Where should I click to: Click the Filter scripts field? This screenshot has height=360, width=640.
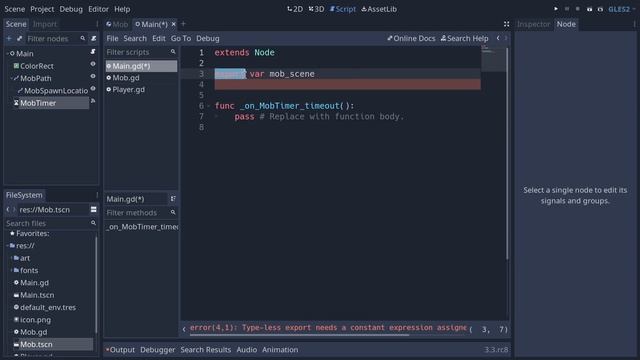pos(141,52)
